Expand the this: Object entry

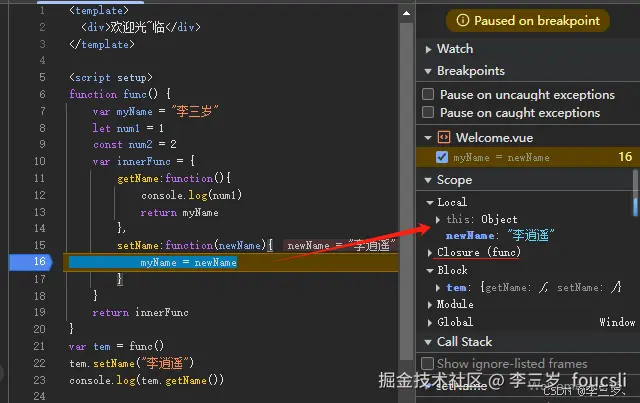click(438, 220)
